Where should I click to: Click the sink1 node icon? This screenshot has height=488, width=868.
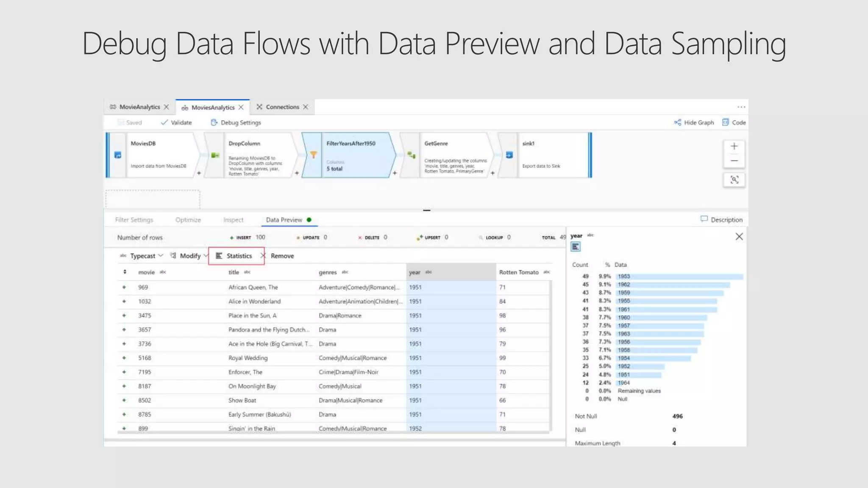click(509, 155)
